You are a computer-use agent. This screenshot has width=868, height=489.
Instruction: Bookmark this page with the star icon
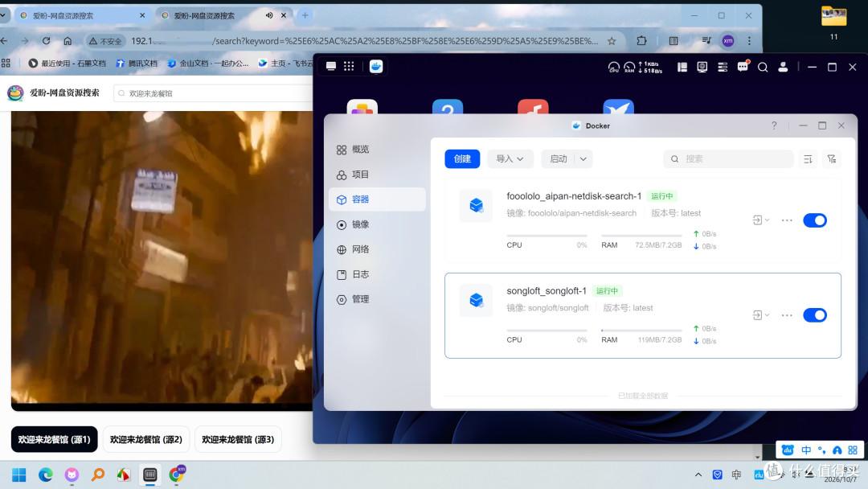612,41
